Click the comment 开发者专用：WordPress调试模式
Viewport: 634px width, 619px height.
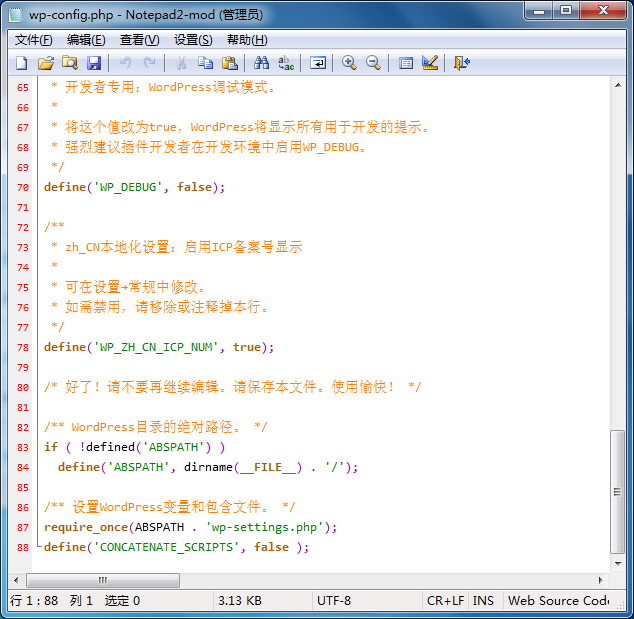pyautogui.click(x=170, y=87)
